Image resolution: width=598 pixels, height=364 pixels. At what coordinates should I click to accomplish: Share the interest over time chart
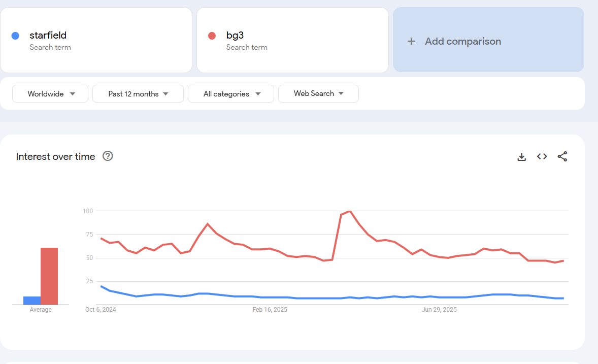click(x=562, y=157)
